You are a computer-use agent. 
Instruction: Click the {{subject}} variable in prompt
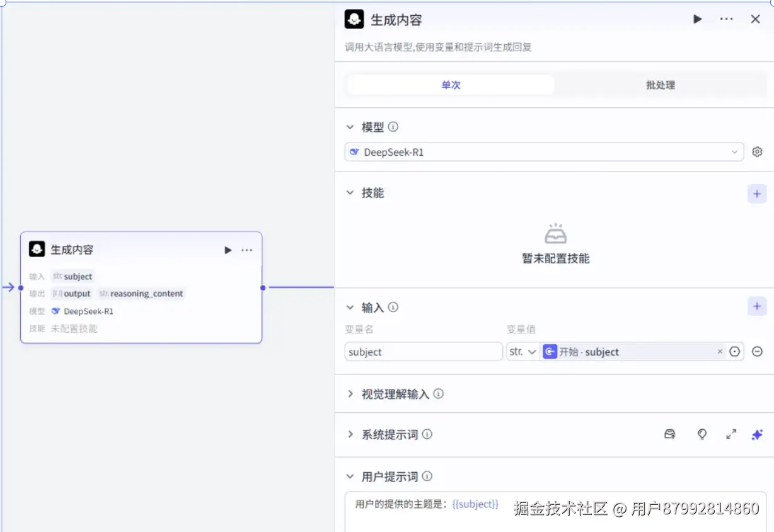tap(475, 504)
